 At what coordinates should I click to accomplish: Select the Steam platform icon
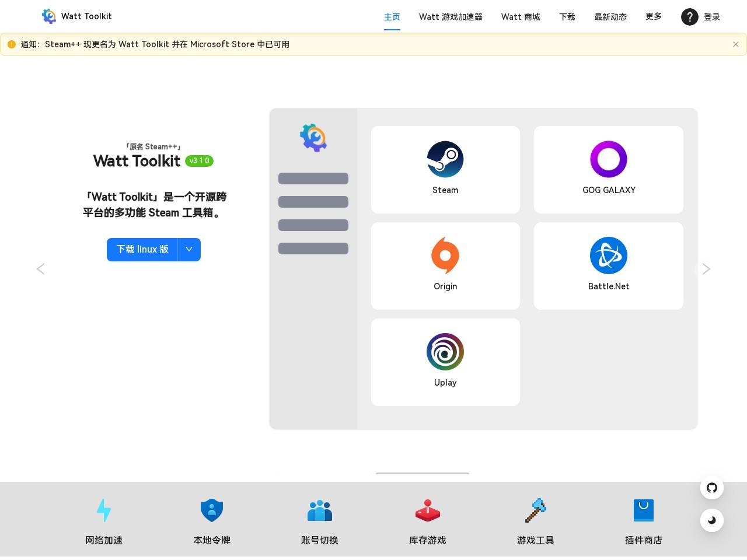click(x=445, y=159)
